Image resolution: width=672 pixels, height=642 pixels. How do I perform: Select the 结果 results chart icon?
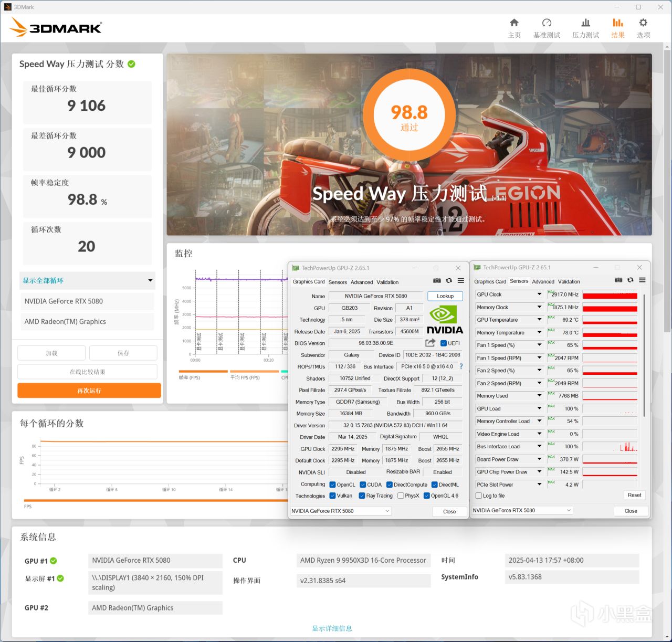(618, 23)
